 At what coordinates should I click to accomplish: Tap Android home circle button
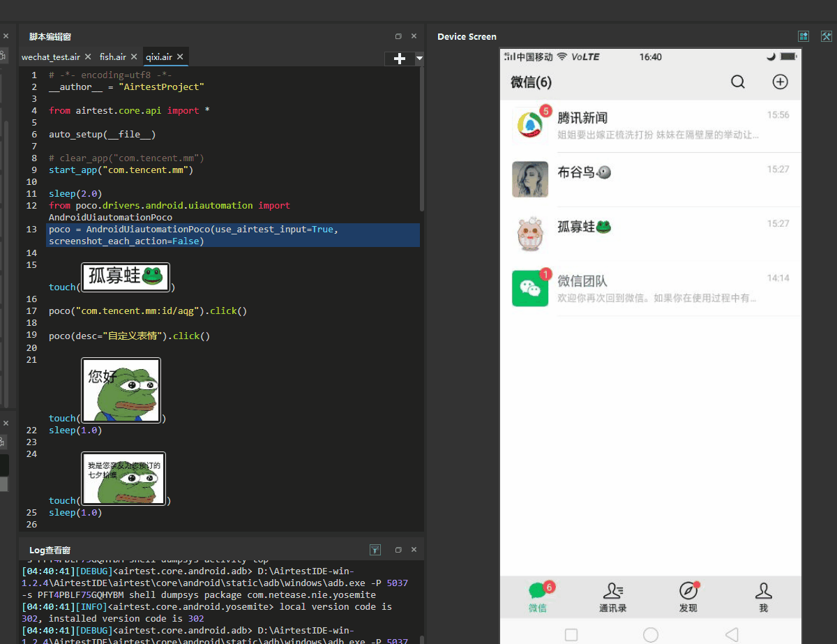click(651, 634)
